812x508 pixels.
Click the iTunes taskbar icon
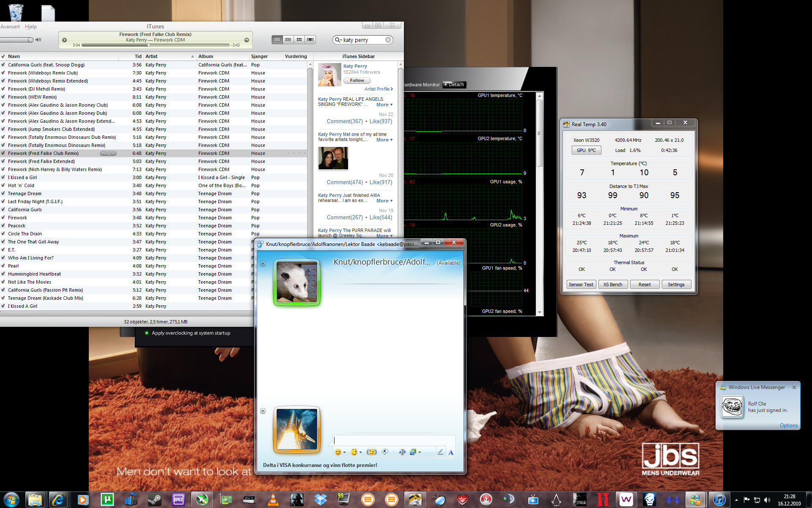coord(719,500)
